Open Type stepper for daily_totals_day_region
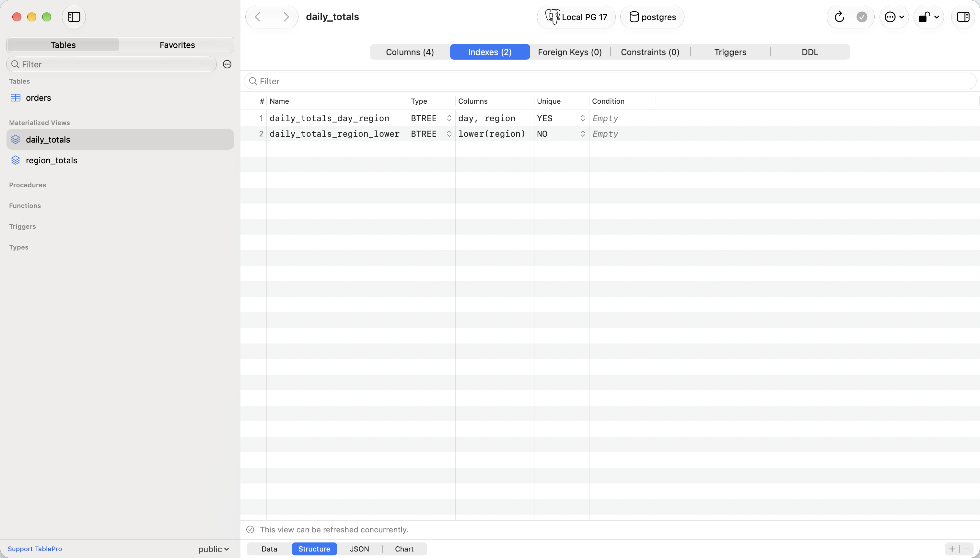This screenshot has height=558, width=980. pyautogui.click(x=449, y=118)
